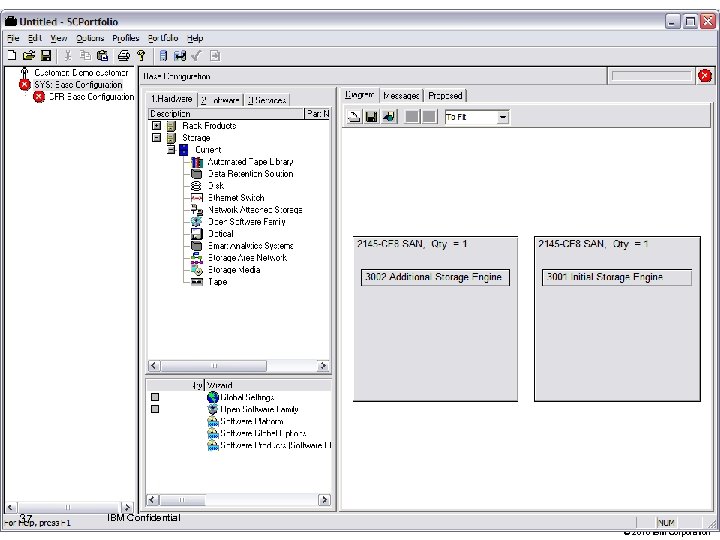Select Automated Tape Library item
This screenshot has width=720, height=540.
pos(250,162)
